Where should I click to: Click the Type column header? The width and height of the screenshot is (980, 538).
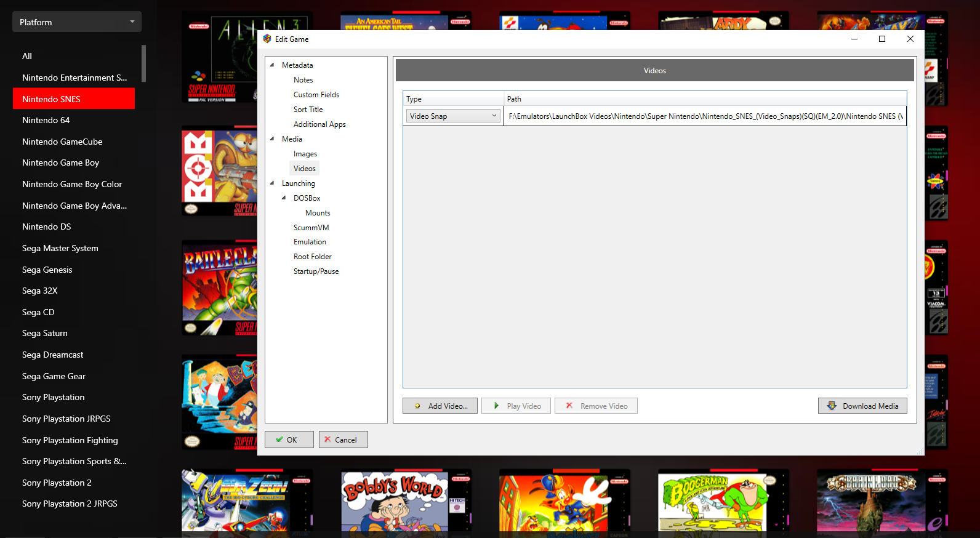(x=454, y=99)
